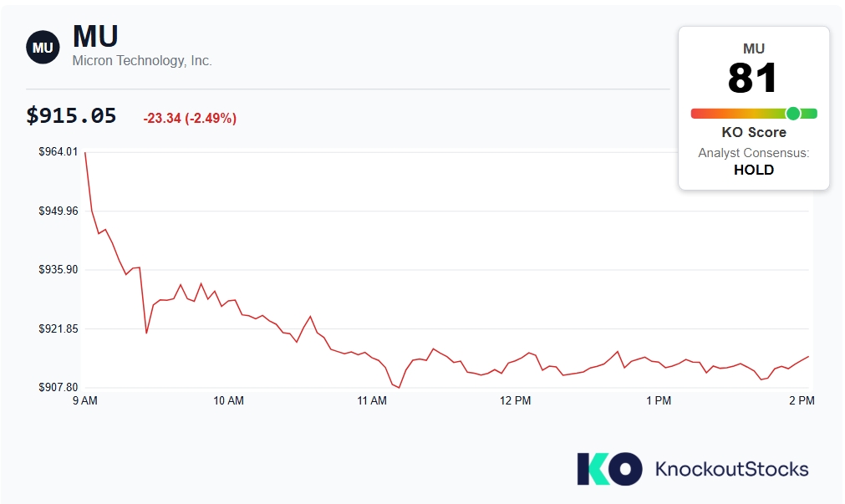Click the 12 PM x-axis label
The width and height of the screenshot is (845, 504).
pyautogui.click(x=515, y=400)
